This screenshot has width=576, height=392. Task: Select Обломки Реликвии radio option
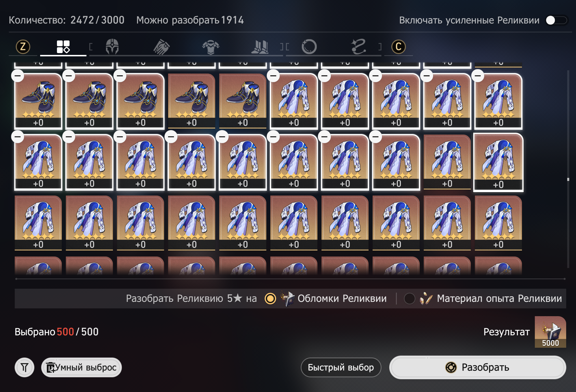tap(270, 298)
